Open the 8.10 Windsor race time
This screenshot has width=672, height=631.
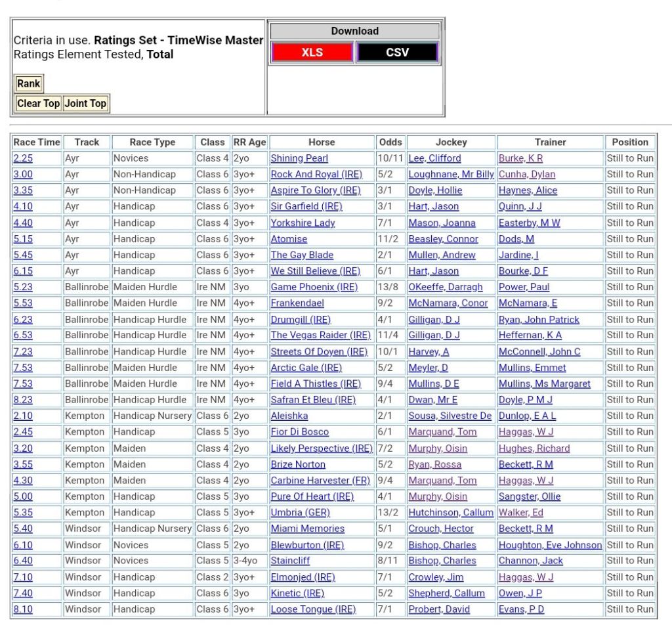(22, 609)
